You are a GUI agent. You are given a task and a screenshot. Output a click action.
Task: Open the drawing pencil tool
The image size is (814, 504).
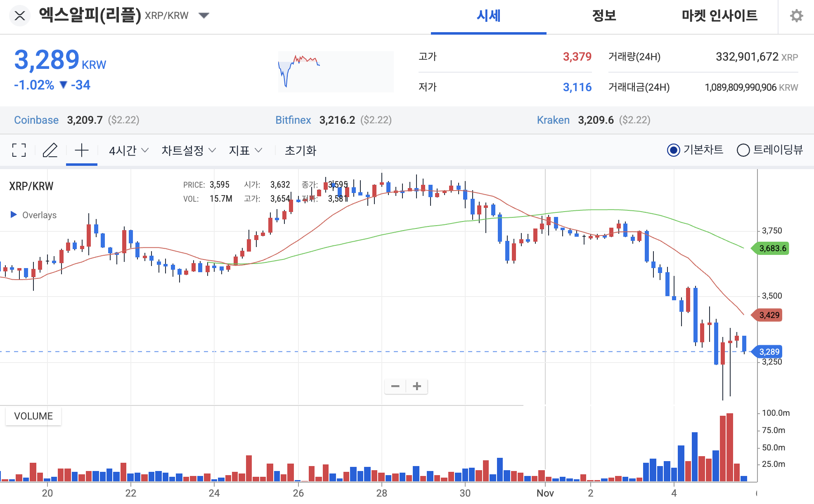click(50, 150)
